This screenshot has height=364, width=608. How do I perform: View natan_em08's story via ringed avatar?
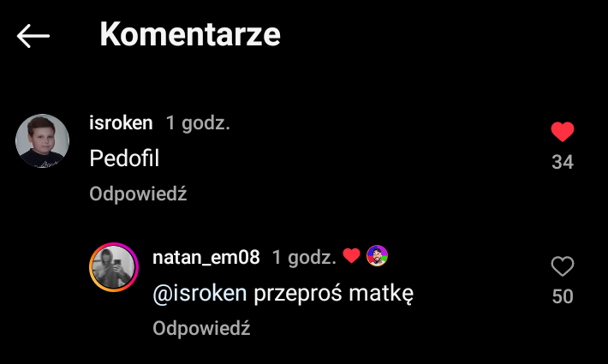pyautogui.click(x=114, y=267)
